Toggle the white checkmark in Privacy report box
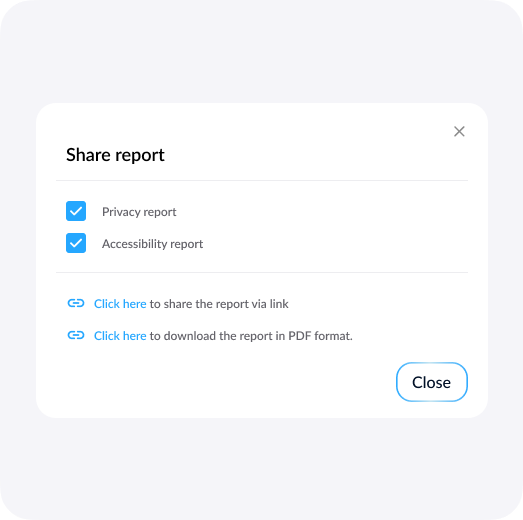523x520 pixels. click(76, 211)
